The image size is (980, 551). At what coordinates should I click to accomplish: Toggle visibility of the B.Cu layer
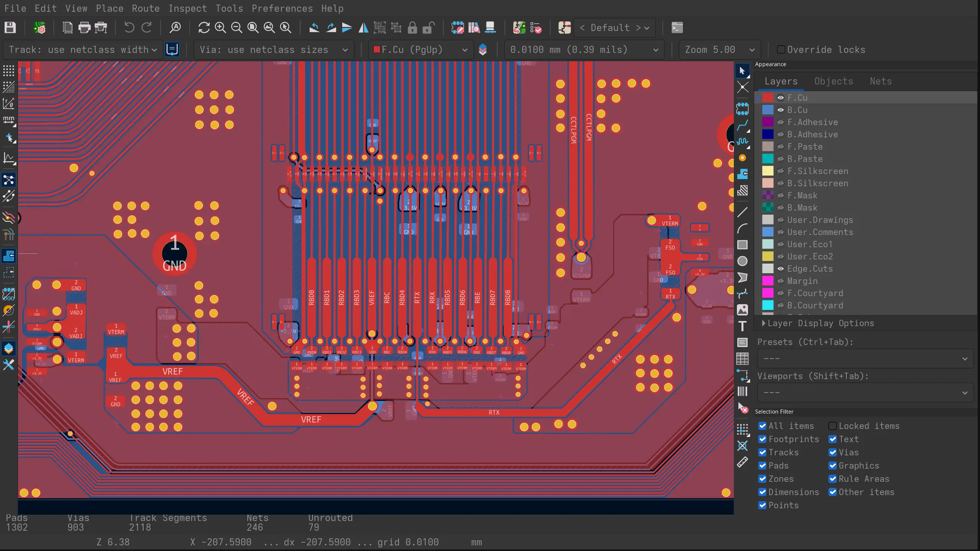pyautogui.click(x=780, y=110)
